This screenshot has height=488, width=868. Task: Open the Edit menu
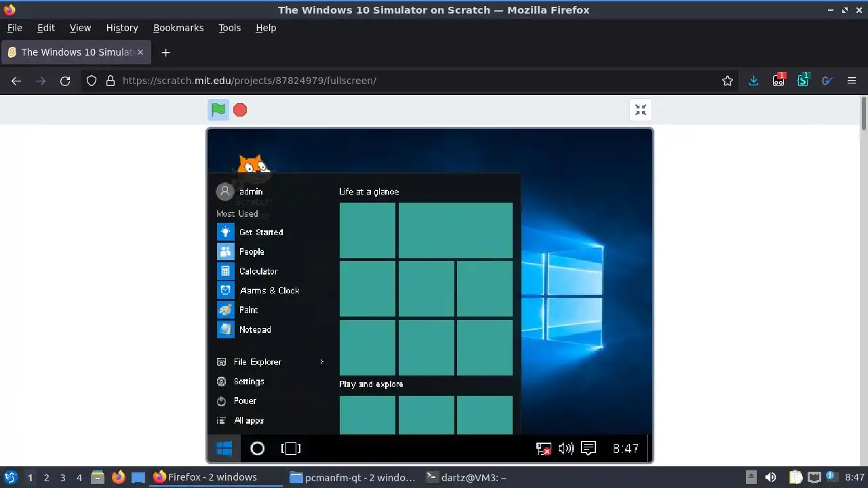point(46,28)
